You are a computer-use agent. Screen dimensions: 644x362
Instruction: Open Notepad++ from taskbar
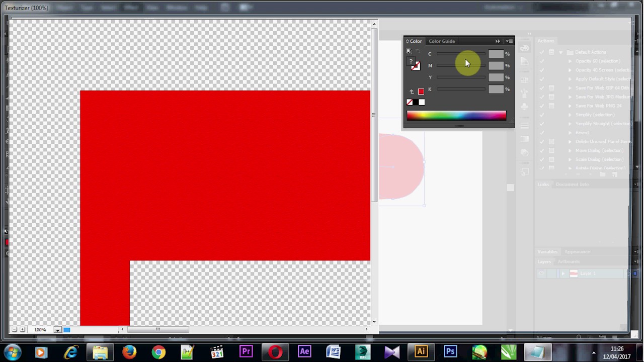coord(187,352)
